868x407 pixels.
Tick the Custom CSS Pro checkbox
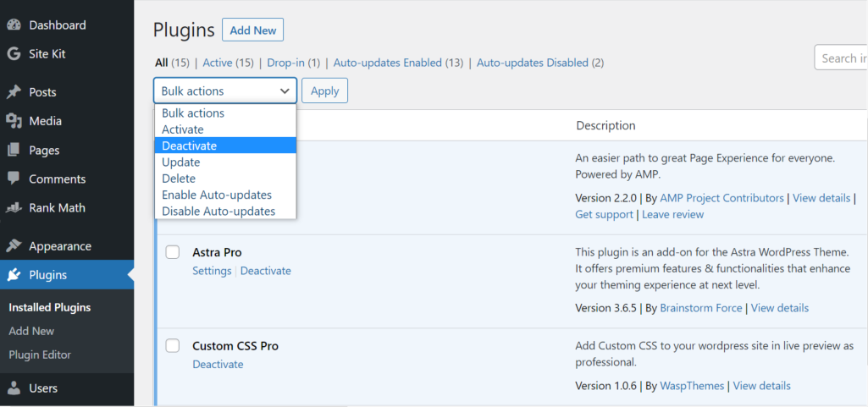[173, 345]
